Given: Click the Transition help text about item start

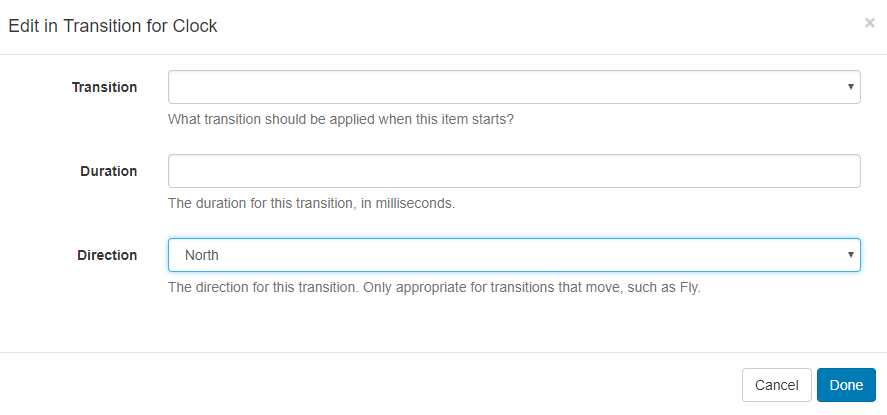Looking at the screenshot, I should click(x=340, y=119).
